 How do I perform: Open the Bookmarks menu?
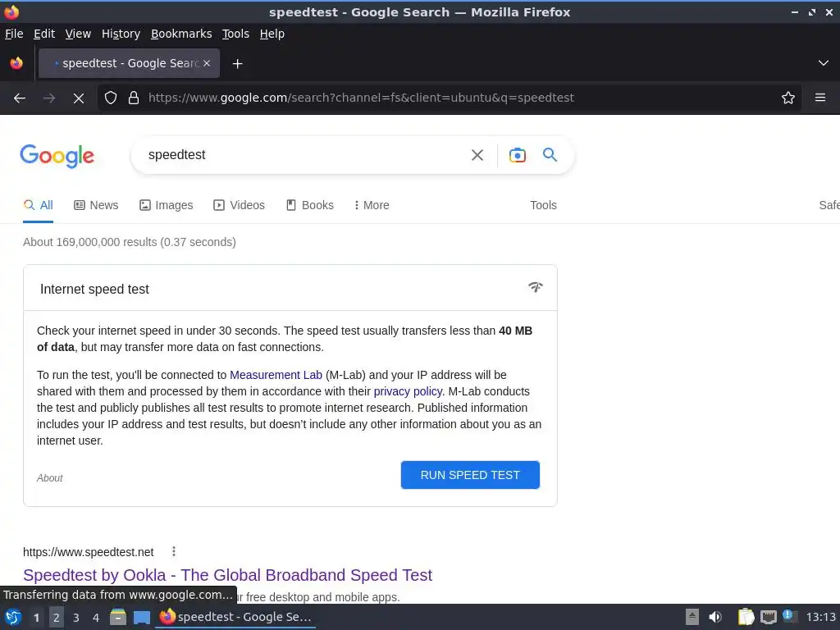click(181, 34)
